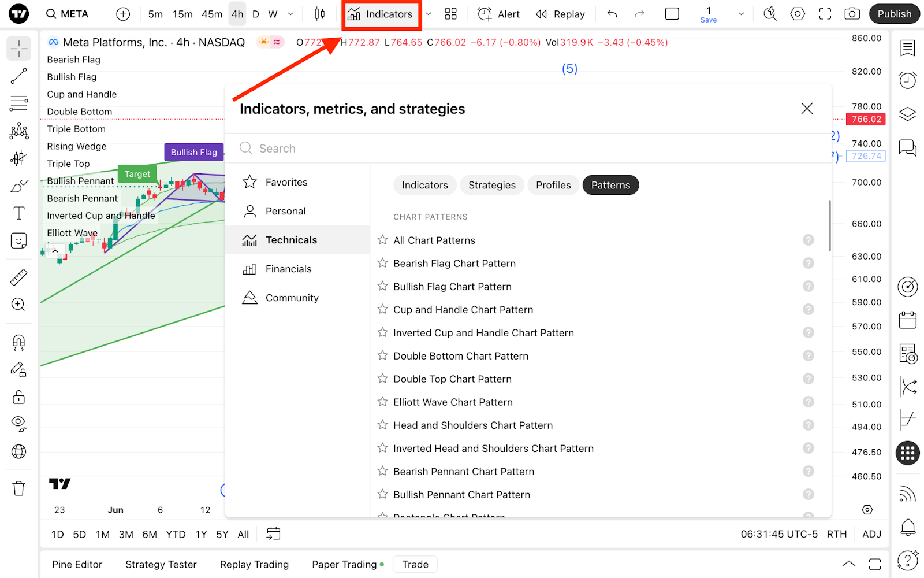Toggle stay in drawing mode

(18, 370)
